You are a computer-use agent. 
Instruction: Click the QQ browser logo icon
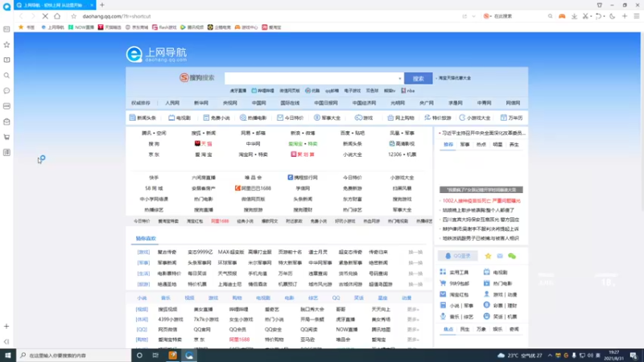click(6, 6)
